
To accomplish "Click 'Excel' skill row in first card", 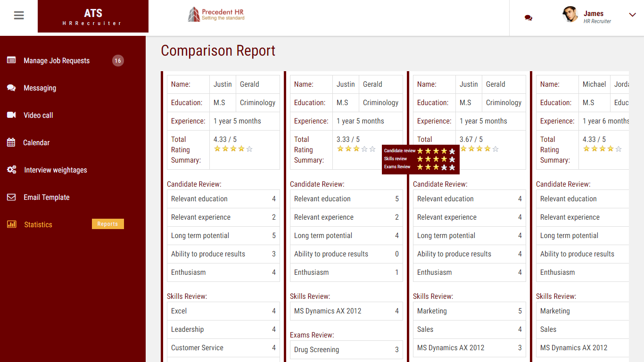I will [x=223, y=311].
